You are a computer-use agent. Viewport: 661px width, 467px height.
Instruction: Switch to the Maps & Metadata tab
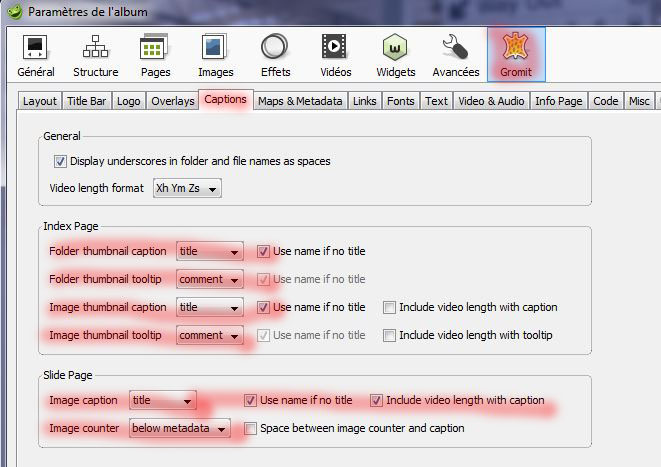[x=300, y=101]
